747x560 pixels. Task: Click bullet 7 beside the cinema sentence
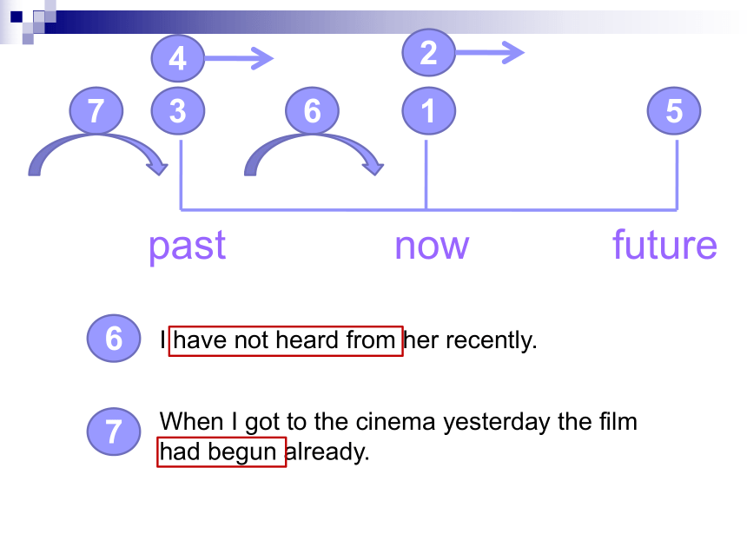114,432
